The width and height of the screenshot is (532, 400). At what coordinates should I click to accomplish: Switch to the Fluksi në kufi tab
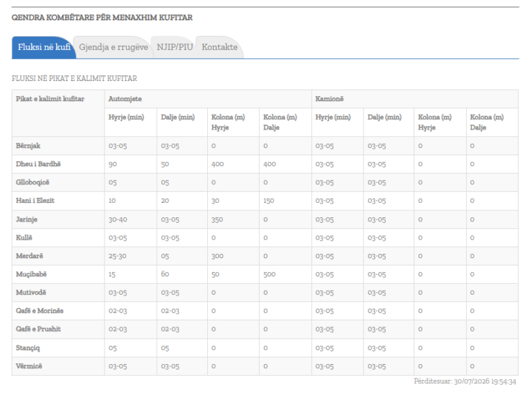[x=44, y=47]
